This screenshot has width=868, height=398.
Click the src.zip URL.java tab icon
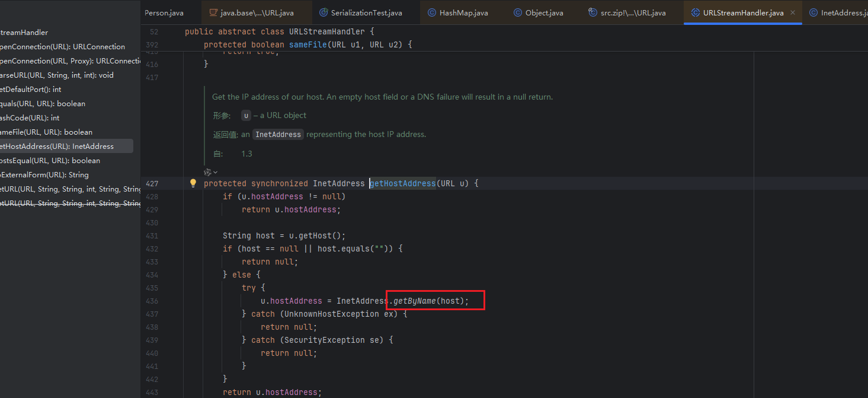[592, 12]
